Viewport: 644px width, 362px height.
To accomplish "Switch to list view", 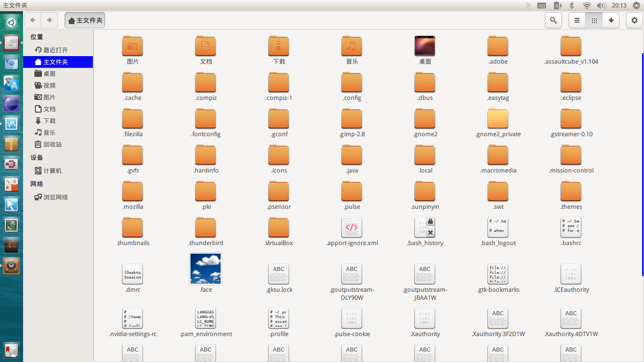I will 577,20.
